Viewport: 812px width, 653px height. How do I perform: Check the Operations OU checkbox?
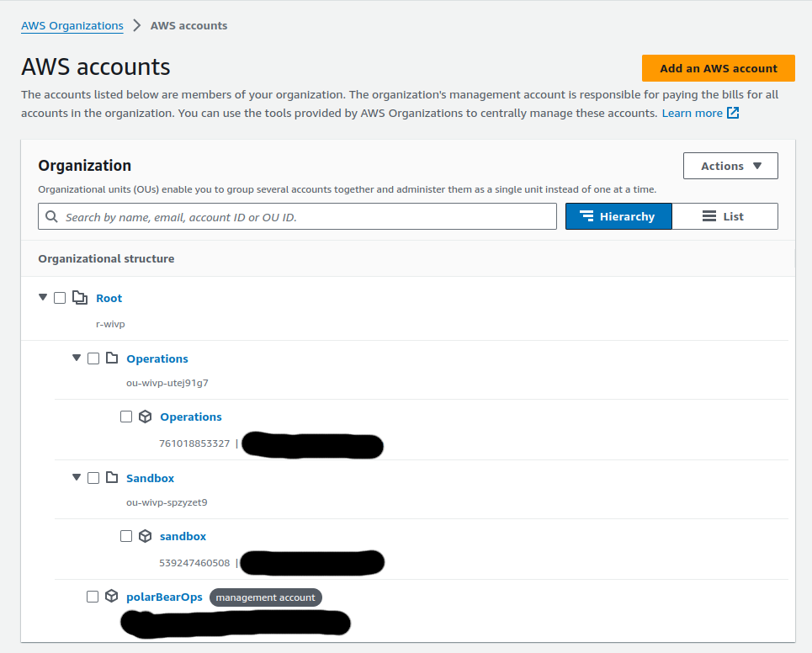coord(93,358)
